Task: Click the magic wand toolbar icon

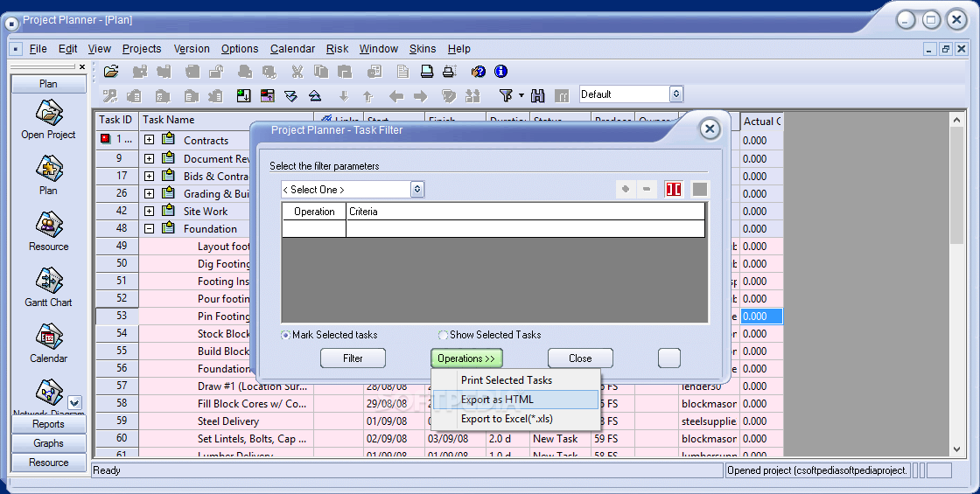Action: pyautogui.click(x=110, y=95)
